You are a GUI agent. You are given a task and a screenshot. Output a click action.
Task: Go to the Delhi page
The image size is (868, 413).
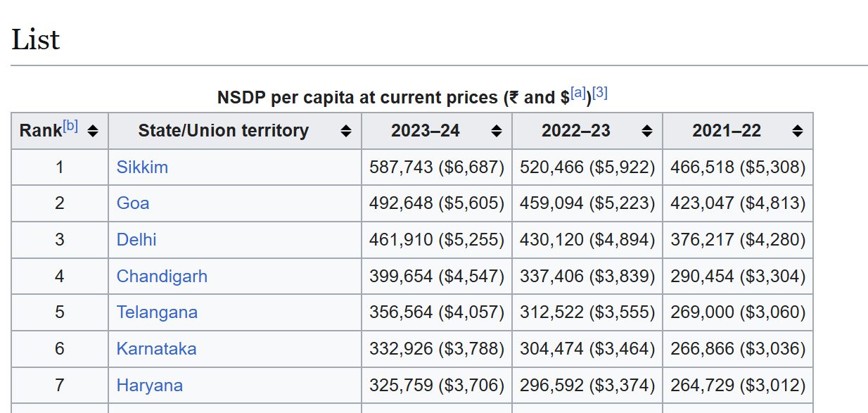136,240
